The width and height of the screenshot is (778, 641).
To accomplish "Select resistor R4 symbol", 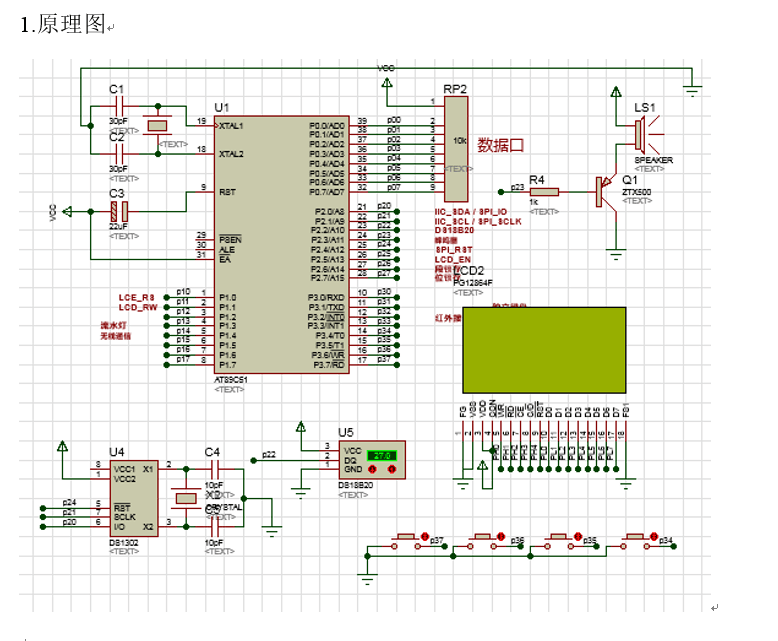I will [x=544, y=192].
